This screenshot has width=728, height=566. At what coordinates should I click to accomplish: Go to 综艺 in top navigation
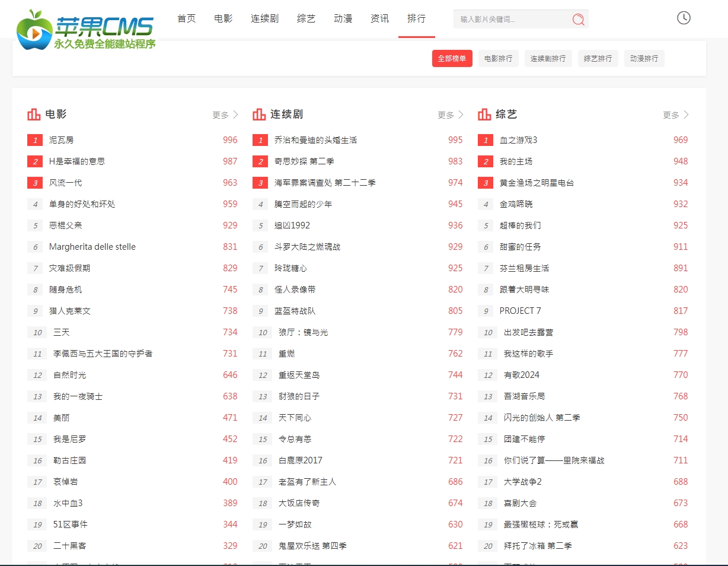pos(306,18)
